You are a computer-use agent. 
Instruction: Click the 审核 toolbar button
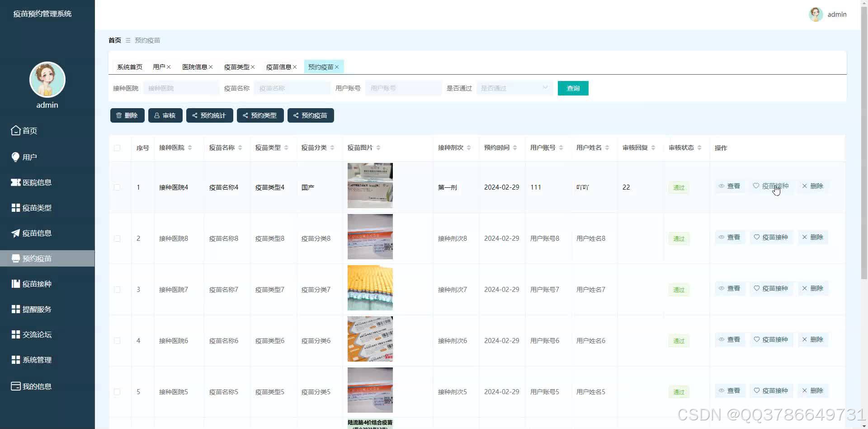click(165, 115)
